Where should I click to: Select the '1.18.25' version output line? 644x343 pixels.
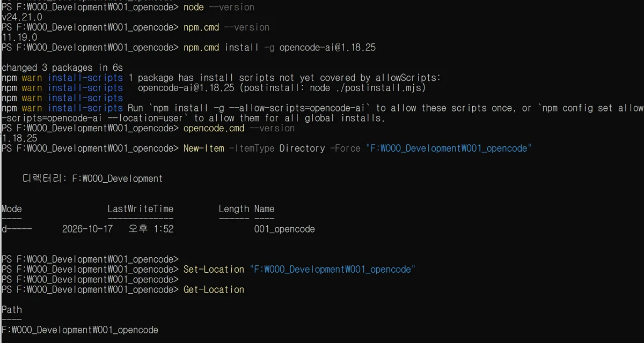[x=20, y=138]
